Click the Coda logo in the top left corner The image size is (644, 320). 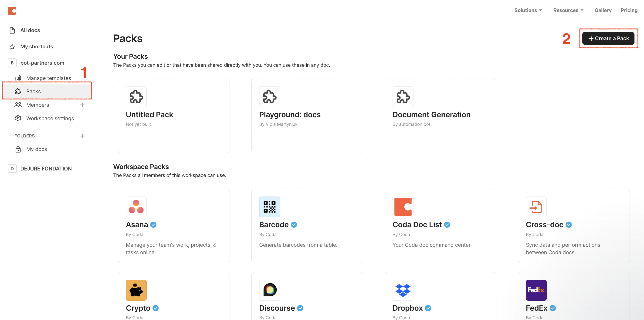(x=12, y=11)
